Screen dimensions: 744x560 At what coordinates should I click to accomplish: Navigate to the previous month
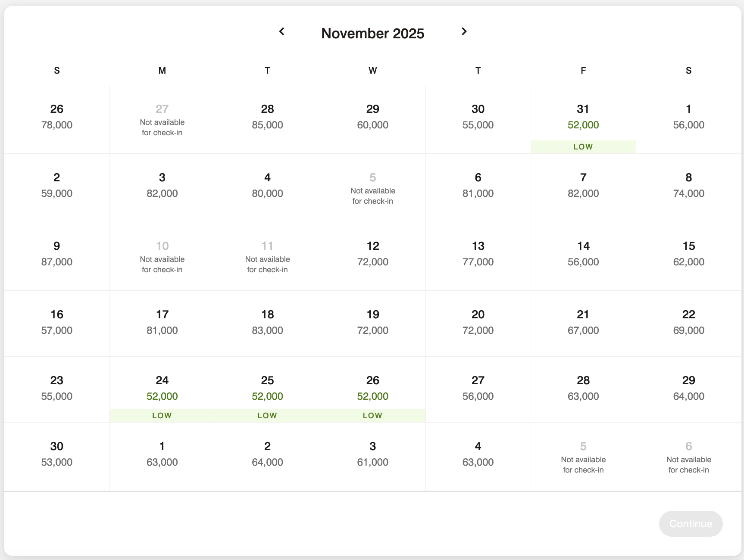[x=282, y=31]
